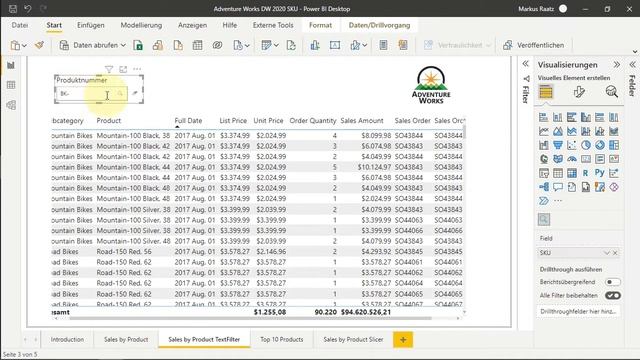Select the Gauge visual icon
The image size is (640, 360).
(x=572, y=159)
